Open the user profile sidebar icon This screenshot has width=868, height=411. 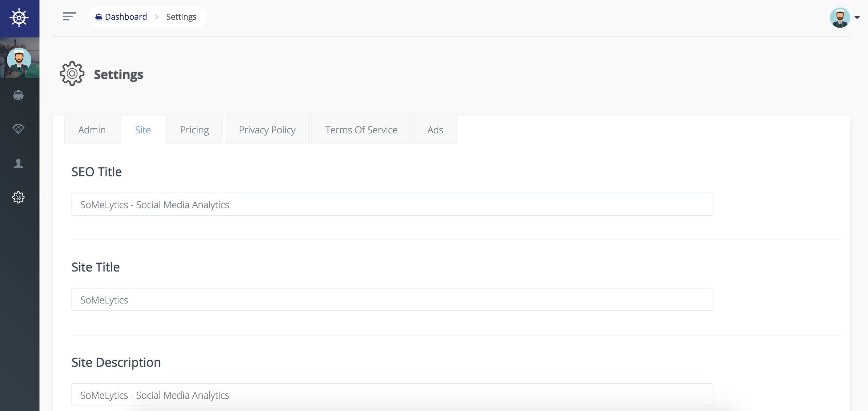(x=18, y=163)
